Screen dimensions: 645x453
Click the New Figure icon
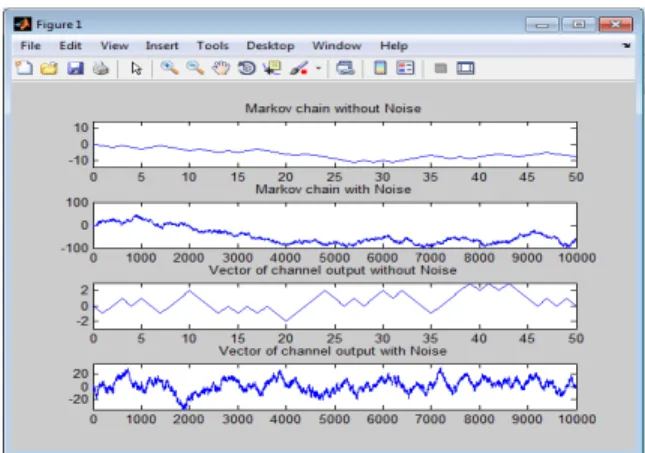[24, 68]
